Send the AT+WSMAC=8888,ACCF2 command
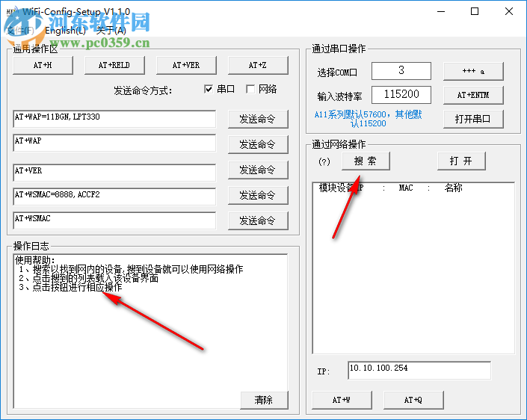 258,195
